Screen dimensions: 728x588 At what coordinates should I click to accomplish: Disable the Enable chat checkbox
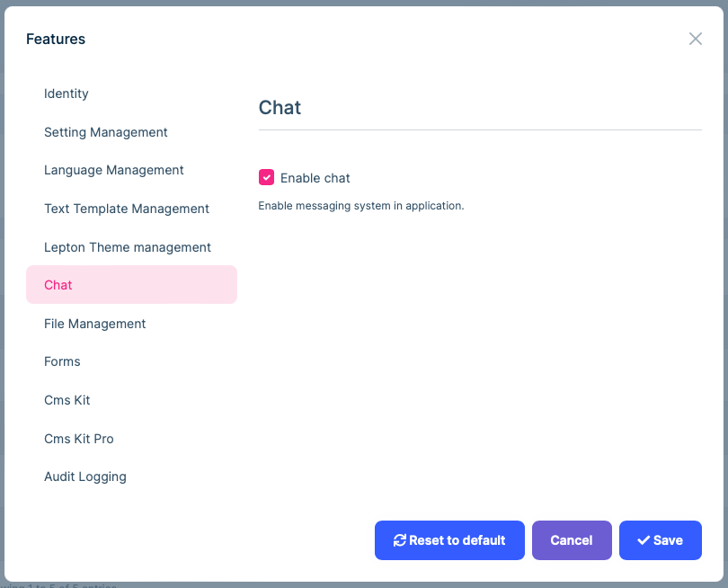click(266, 177)
